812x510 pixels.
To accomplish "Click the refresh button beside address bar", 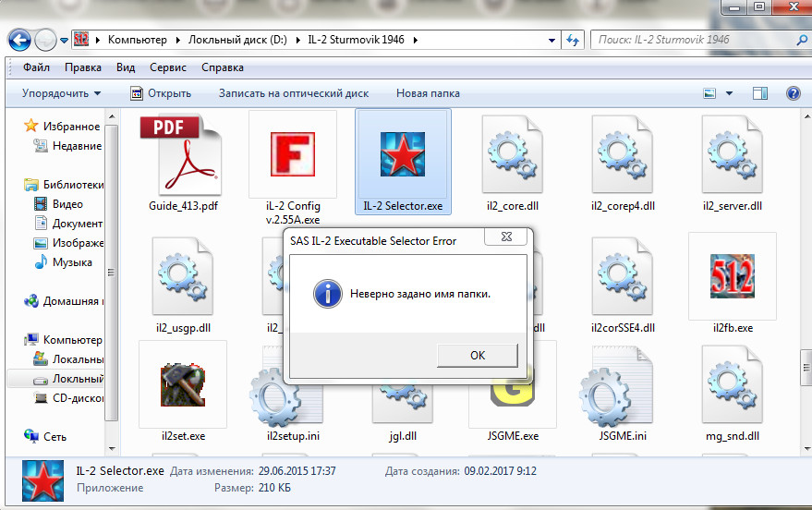I will click(x=573, y=40).
